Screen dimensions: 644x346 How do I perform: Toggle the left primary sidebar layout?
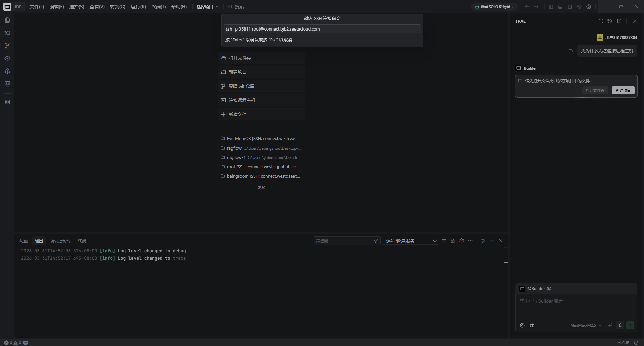click(x=551, y=7)
